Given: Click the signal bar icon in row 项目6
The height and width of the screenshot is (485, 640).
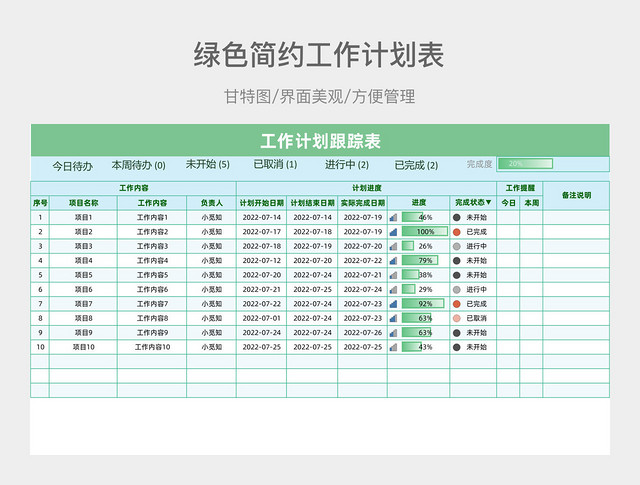Looking at the screenshot, I should point(393,289).
